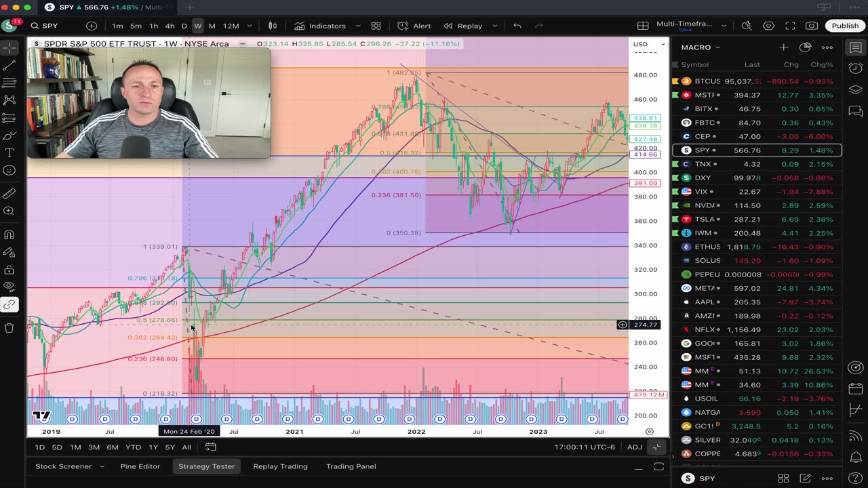Image resolution: width=868 pixels, height=488 pixels.
Task: Select the All date range
Action: pos(186,447)
